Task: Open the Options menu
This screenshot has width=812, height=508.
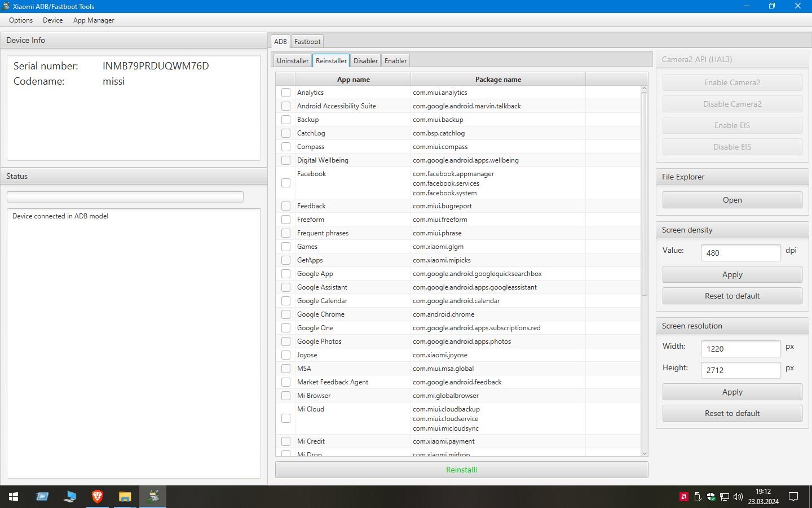Action: point(21,20)
